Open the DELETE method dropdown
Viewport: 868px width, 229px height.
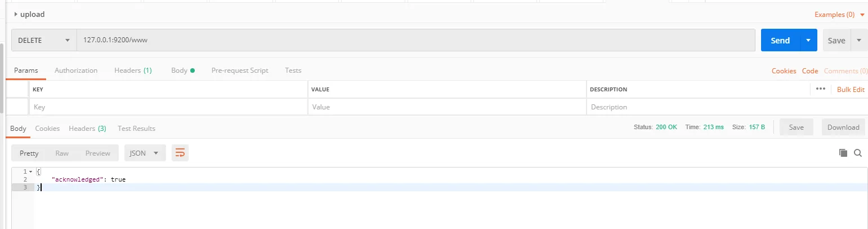coord(44,41)
